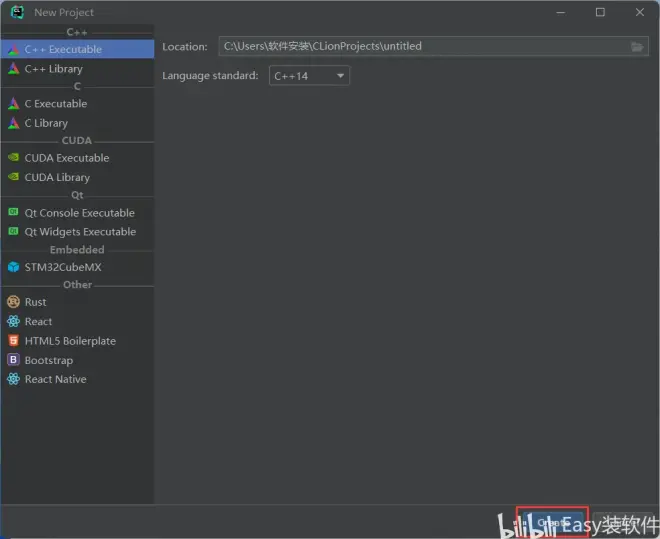Select the React atom icon
This screenshot has width=660, height=539.
13,321
